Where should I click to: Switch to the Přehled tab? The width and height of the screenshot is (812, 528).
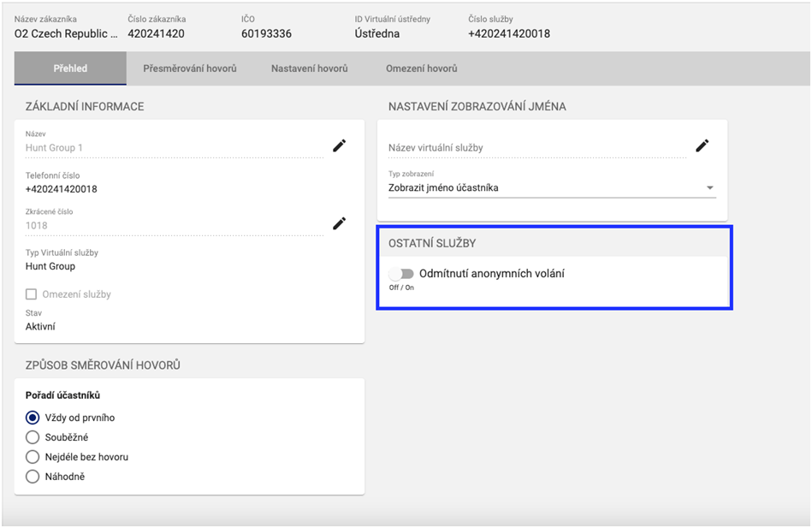click(x=70, y=68)
